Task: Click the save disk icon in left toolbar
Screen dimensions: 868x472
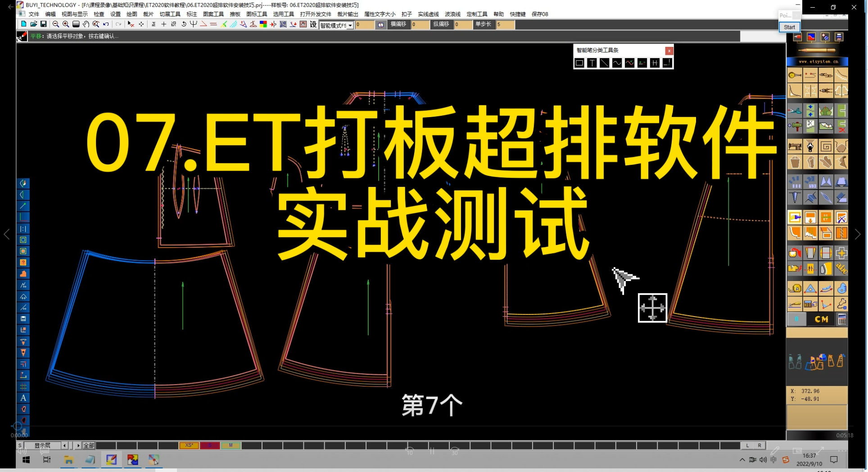Action: point(23,319)
